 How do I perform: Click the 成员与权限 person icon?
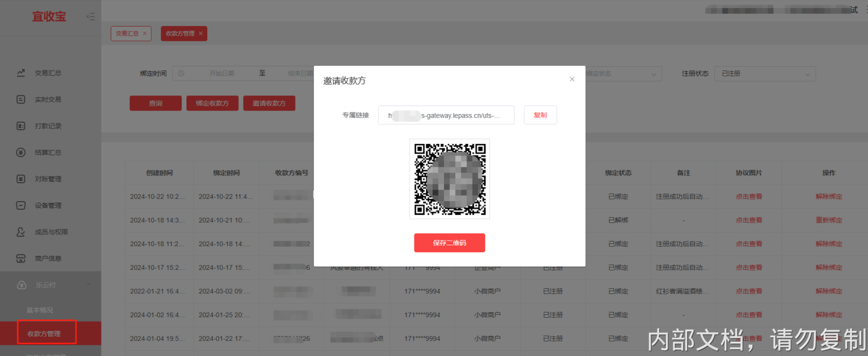(21, 232)
